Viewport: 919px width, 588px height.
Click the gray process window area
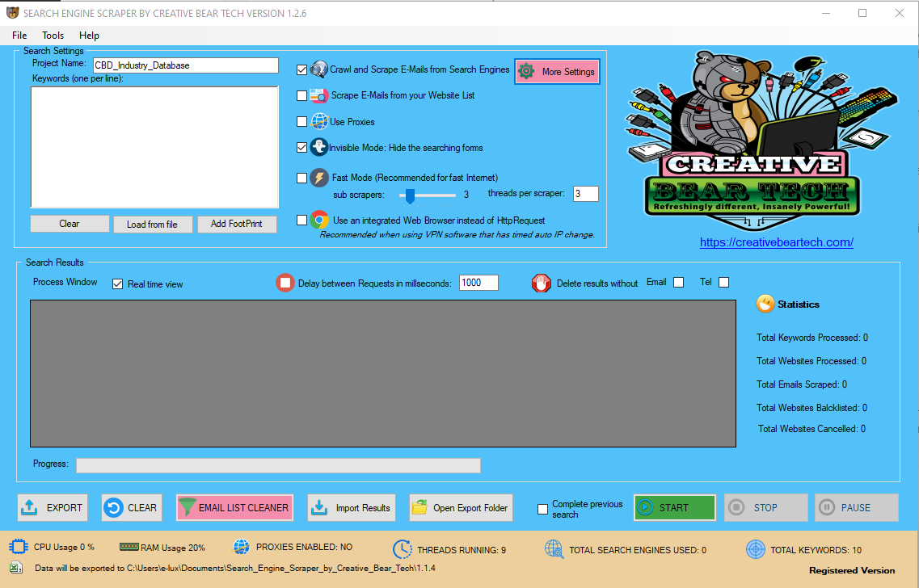383,374
